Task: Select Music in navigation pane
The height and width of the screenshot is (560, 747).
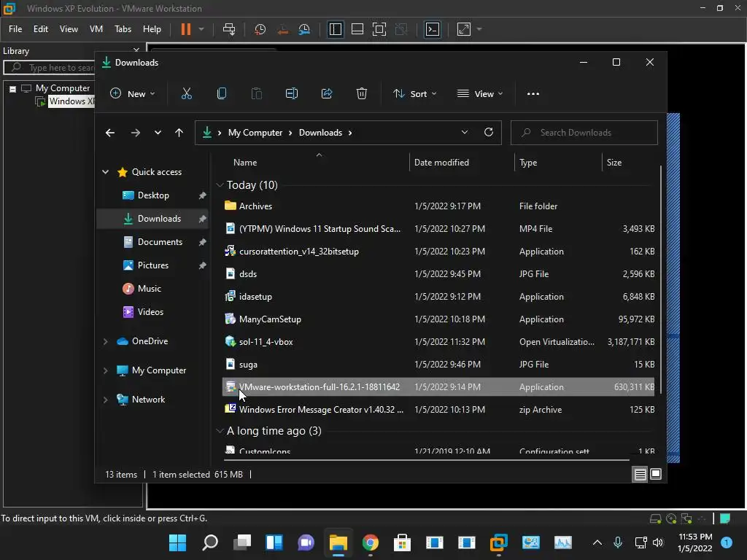Action: point(149,289)
